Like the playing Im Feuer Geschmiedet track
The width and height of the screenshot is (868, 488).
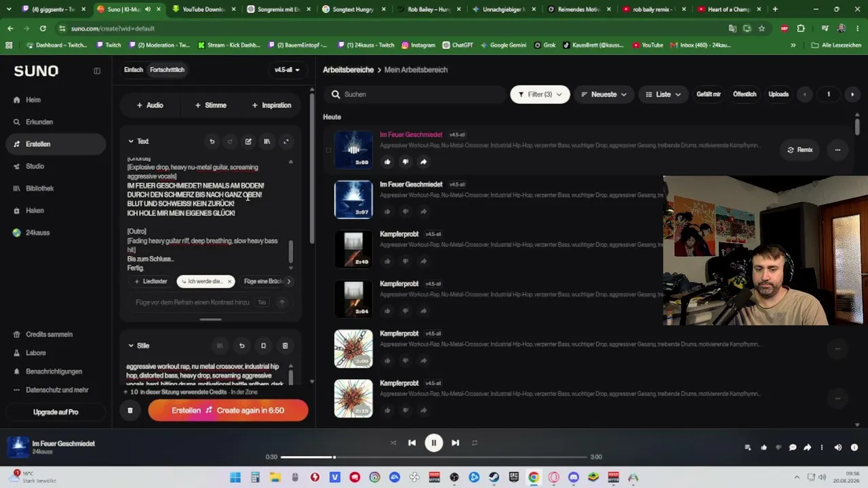click(x=387, y=162)
